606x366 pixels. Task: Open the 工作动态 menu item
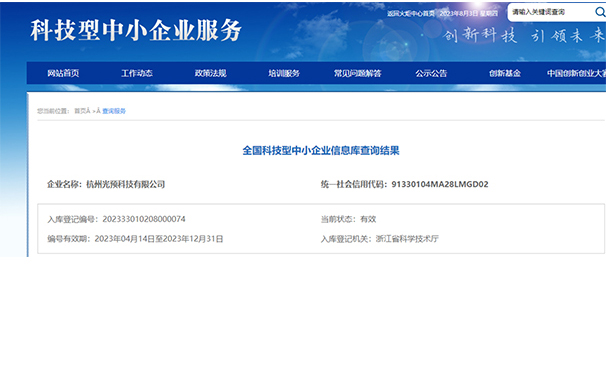point(137,73)
